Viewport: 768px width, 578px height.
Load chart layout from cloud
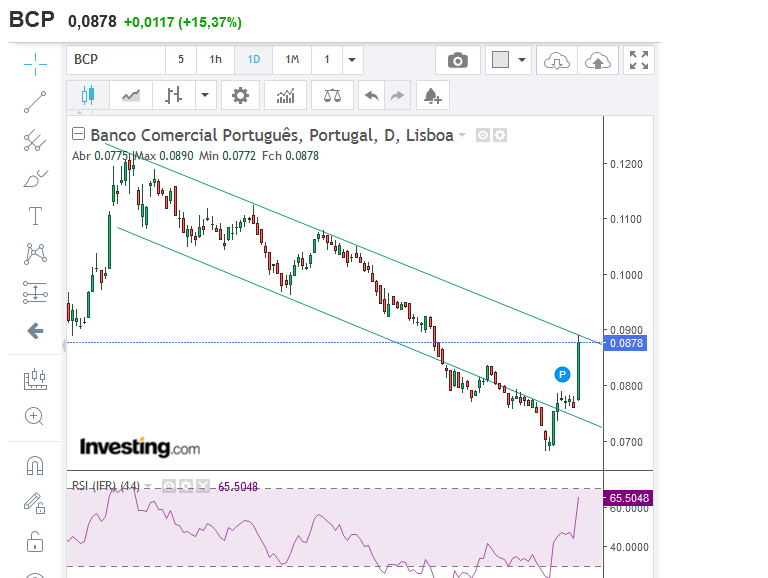[x=557, y=60]
